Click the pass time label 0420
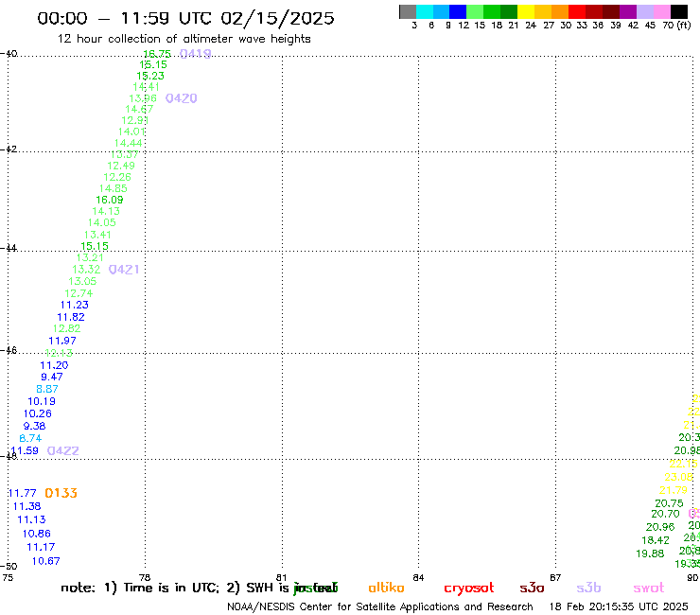Viewport: 700px width, 615px height. [x=182, y=98]
